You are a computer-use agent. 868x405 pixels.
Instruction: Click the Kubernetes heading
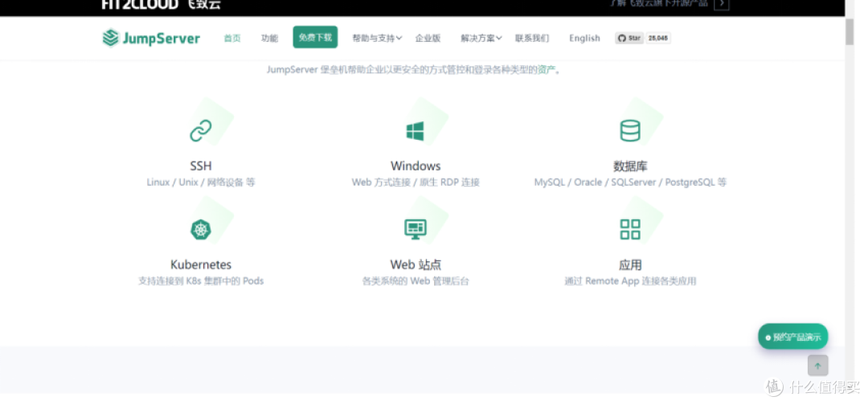tap(201, 264)
